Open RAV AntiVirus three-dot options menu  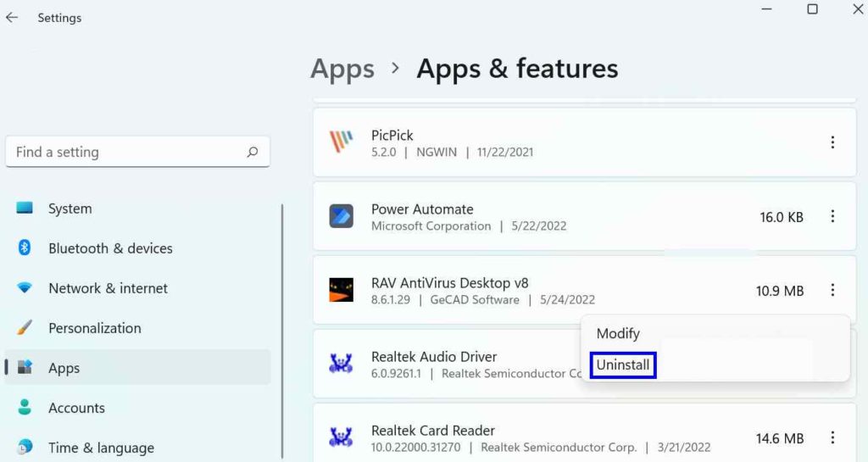click(832, 290)
